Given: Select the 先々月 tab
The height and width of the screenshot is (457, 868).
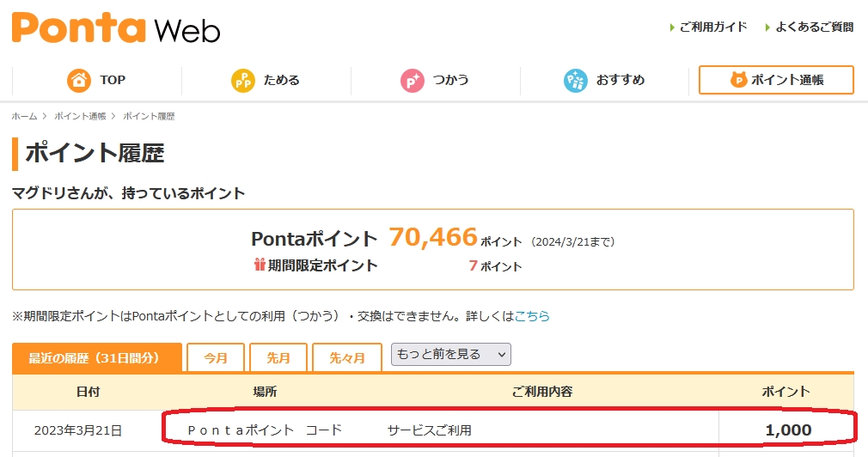Looking at the screenshot, I should 347,358.
